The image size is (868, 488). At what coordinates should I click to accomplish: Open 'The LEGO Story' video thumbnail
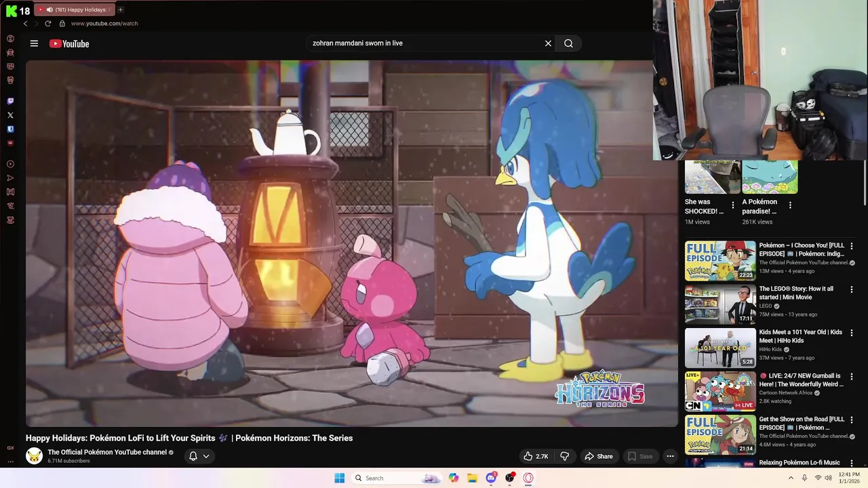coord(720,304)
